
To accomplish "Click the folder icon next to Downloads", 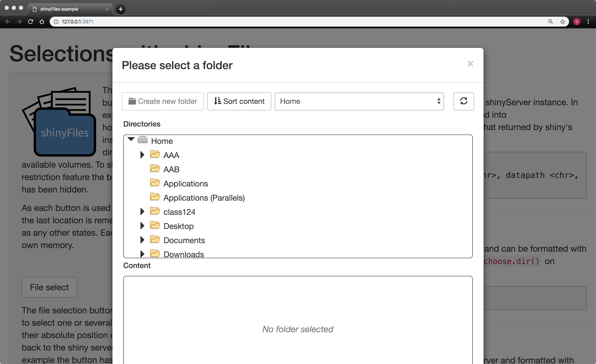I will 155,253.
